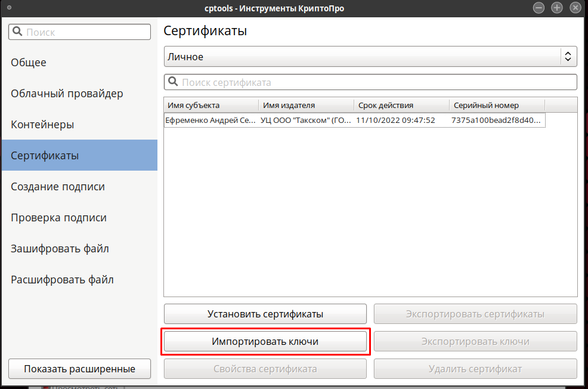The width and height of the screenshot is (588, 389).
Task: Click the Импортировать ключи button
Action: [x=265, y=341]
